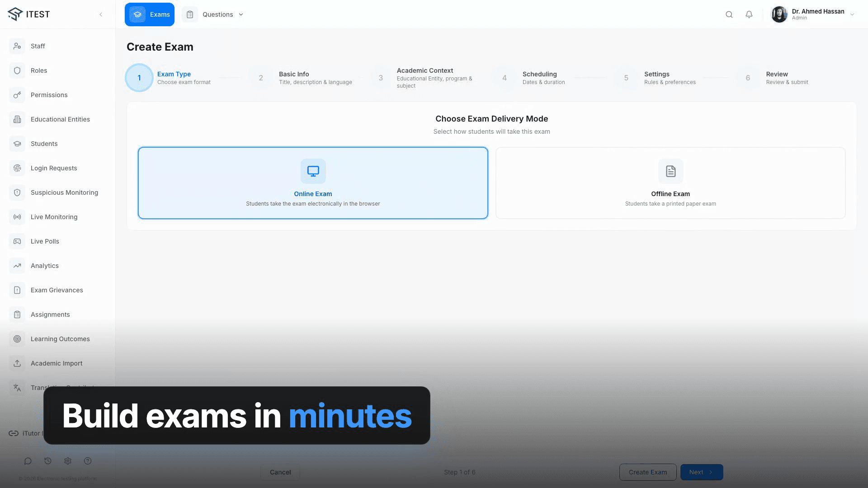Jump to step 3 Academic Context

pyautogui.click(x=423, y=78)
